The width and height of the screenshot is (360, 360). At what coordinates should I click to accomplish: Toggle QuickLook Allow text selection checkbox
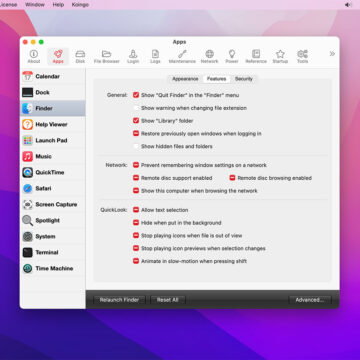pos(136,210)
